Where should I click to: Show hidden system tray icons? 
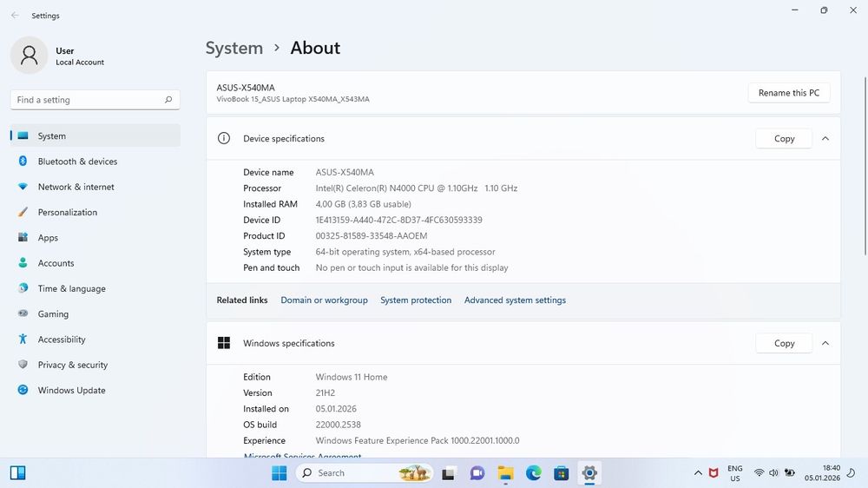[x=698, y=473]
